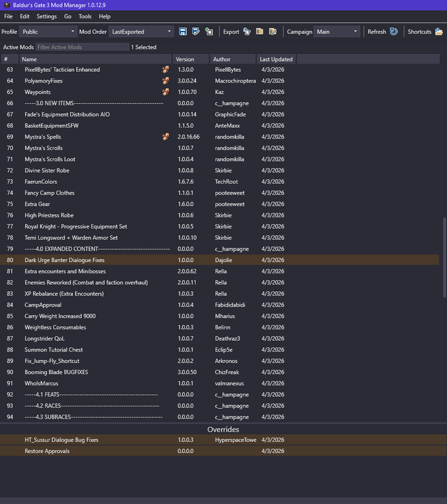This screenshot has width=447, height=504.
Task: Sort by the # column header
Action: (x=9, y=59)
